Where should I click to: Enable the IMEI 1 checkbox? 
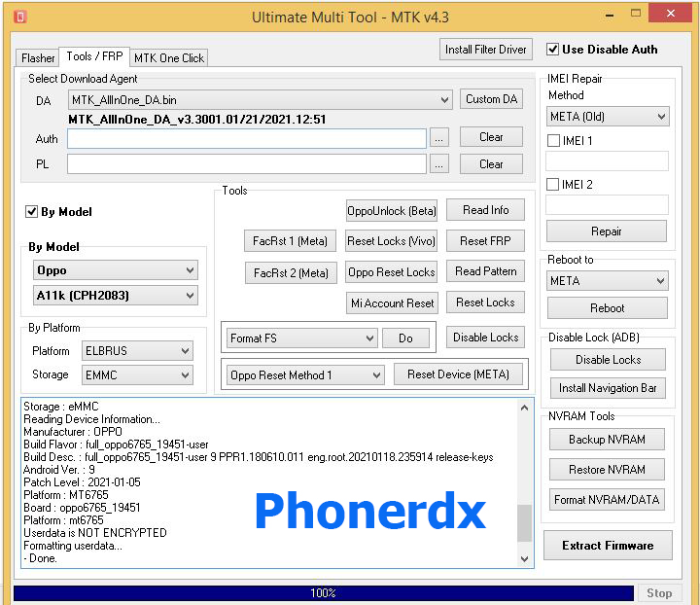pos(553,141)
